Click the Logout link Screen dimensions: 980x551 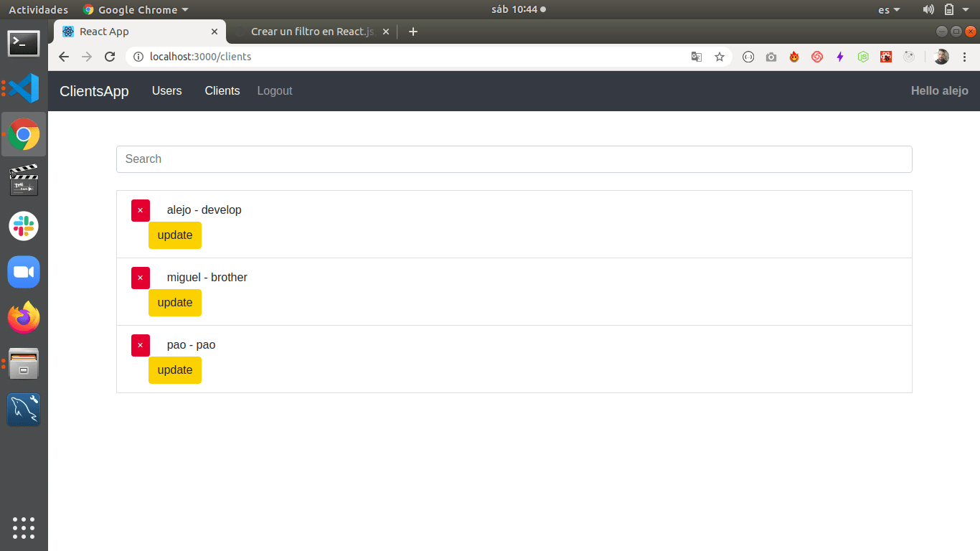coord(275,91)
